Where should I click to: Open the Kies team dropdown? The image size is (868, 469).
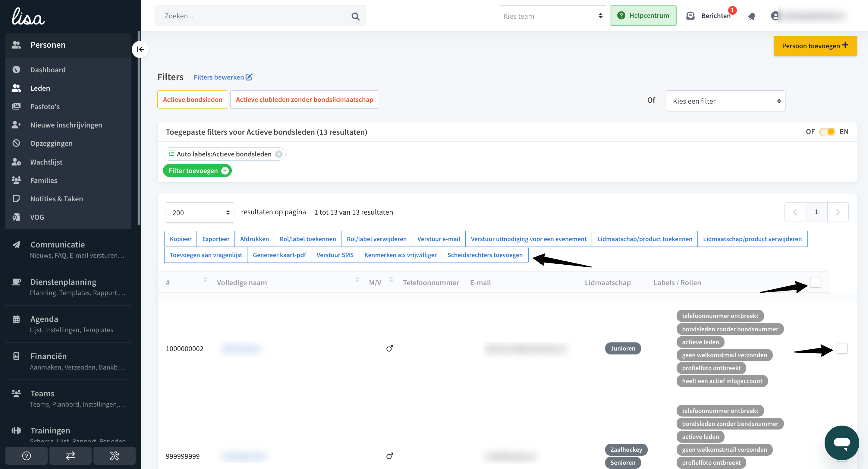click(x=553, y=16)
